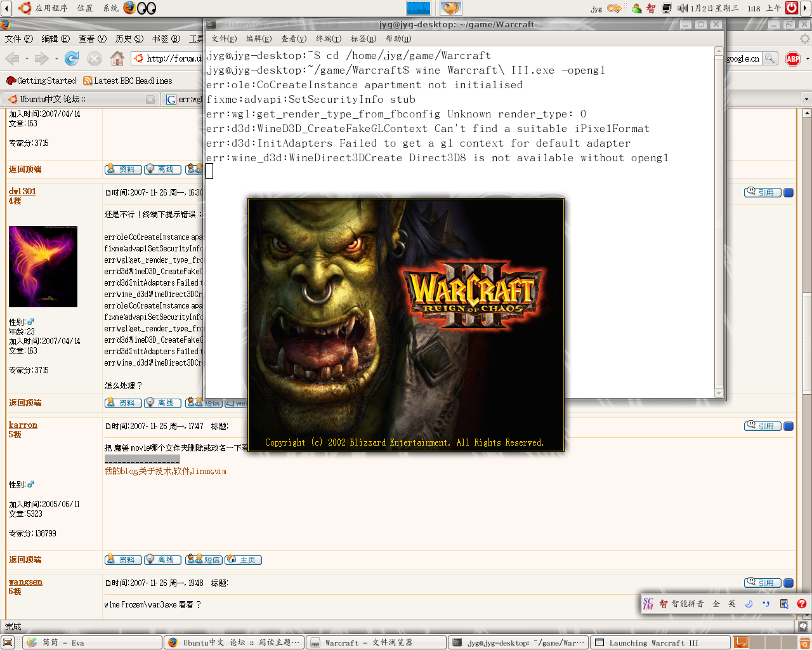Click Firefox forward arrow button
812x650 pixels.
[41, 58]
